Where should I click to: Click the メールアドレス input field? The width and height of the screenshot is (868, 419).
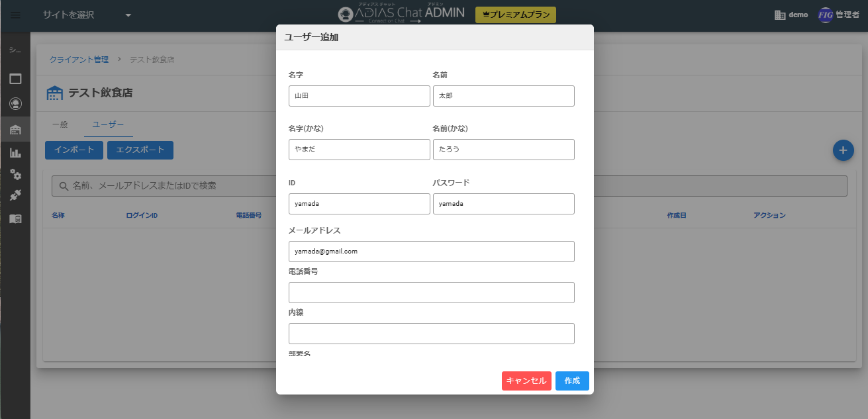tap(431, 252)
